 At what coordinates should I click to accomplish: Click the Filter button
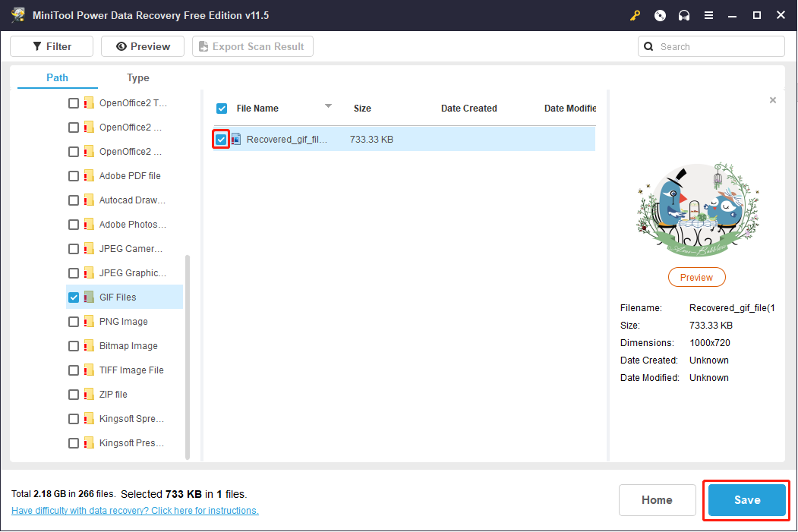point(52,46)
